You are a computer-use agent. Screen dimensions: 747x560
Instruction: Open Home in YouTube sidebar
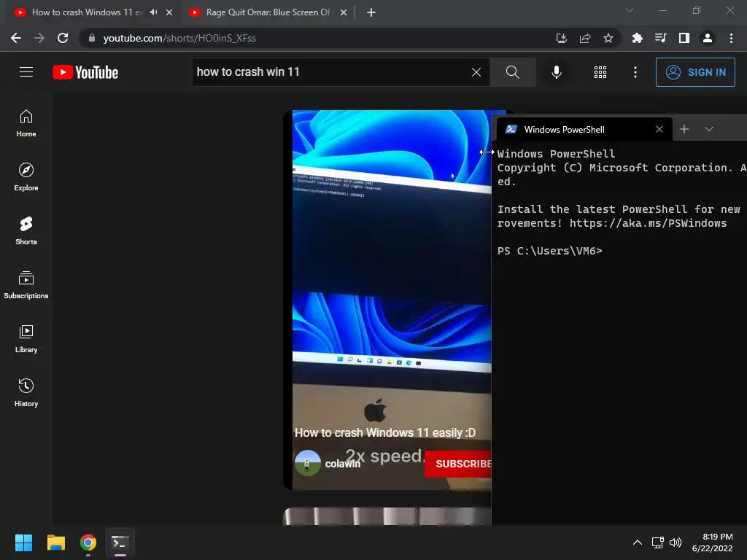(26, 122)
